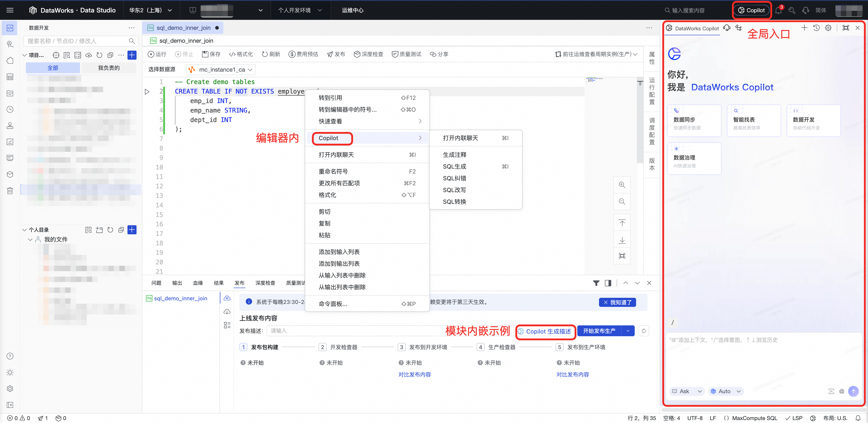
Task: Switch to the 血缘 bottom tab
Action: (x=198, y=283)
